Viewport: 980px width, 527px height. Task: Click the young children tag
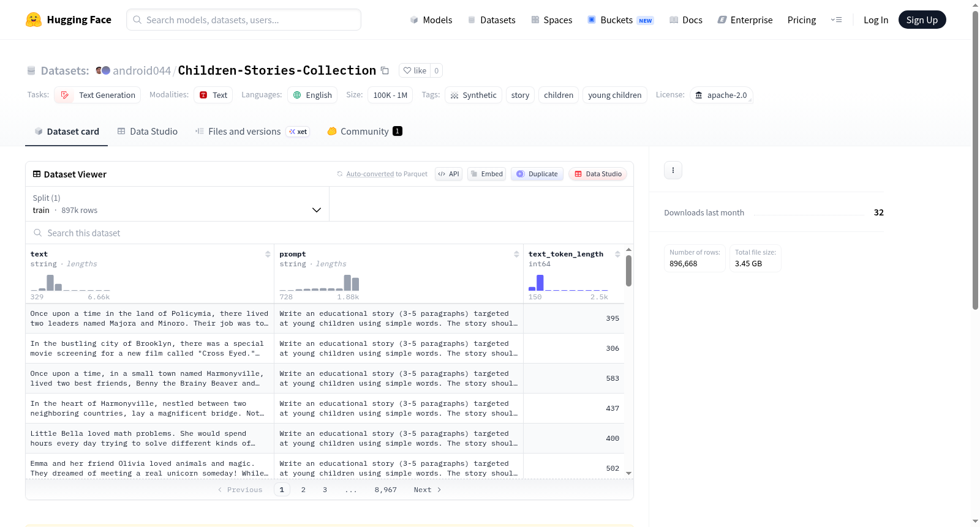point(615,95)
